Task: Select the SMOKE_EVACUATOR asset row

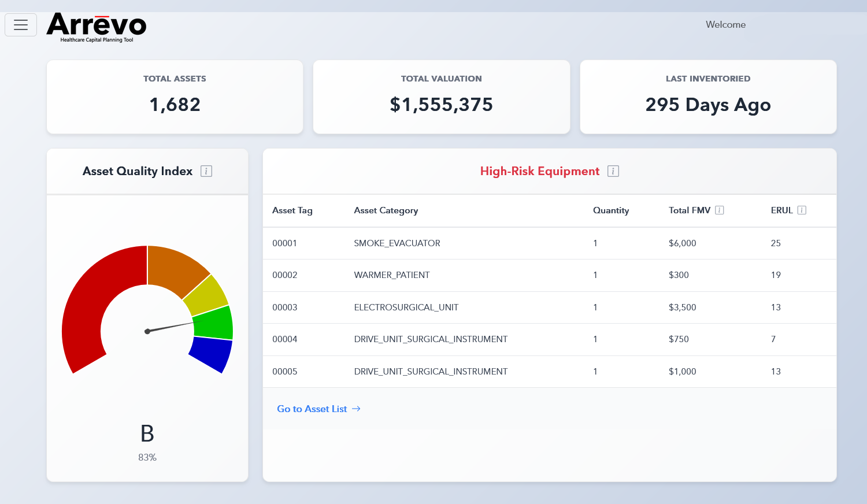Action: 397,243
